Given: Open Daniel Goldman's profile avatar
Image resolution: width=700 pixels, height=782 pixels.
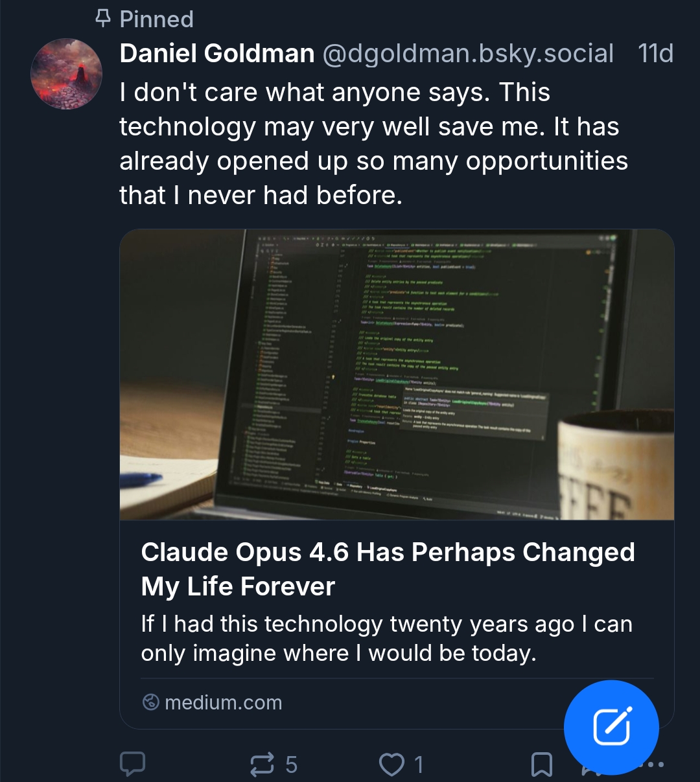Looking at the screenshot, I should coord(67,73).
